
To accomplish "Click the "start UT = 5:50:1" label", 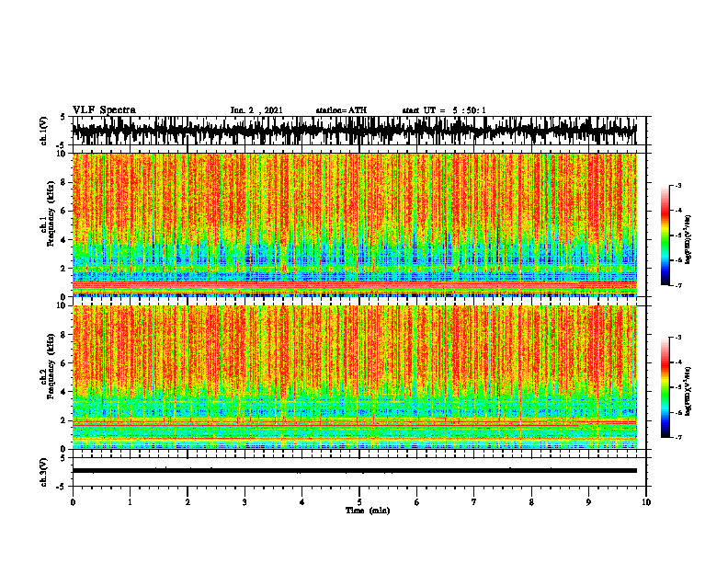I will pos(444,110).
